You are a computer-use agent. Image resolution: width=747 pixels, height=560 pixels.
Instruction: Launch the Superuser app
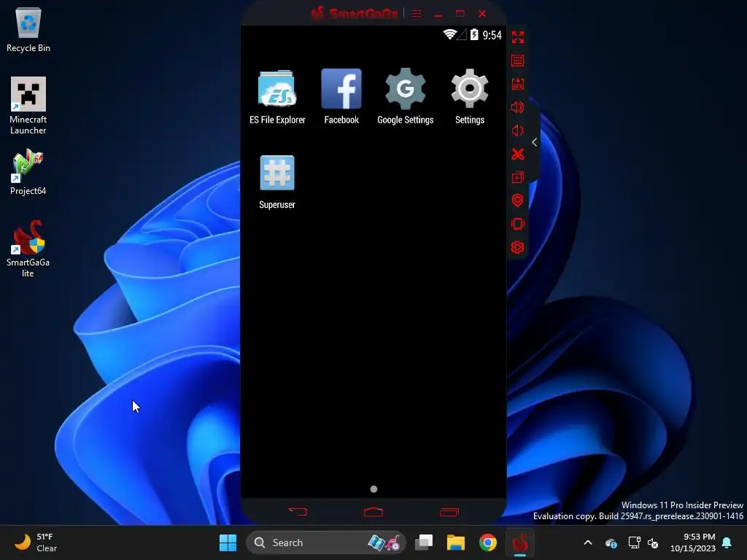[x=276, y=182]
